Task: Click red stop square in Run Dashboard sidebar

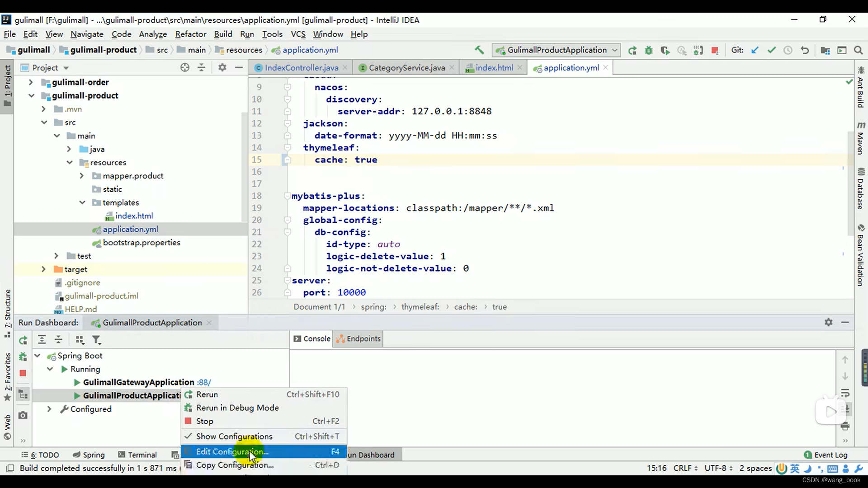Action: coord(23,373)
